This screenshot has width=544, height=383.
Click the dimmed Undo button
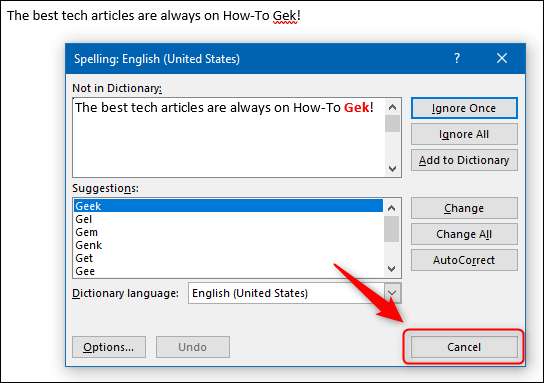tap(193, 347)
